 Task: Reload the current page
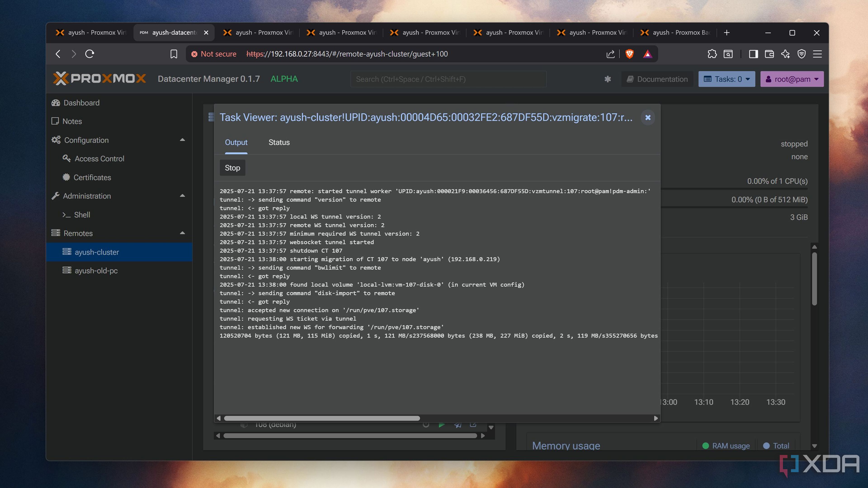point(90,54)
